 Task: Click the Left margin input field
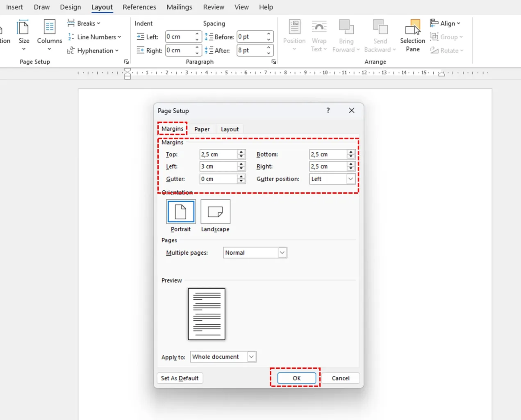(218, 167)
